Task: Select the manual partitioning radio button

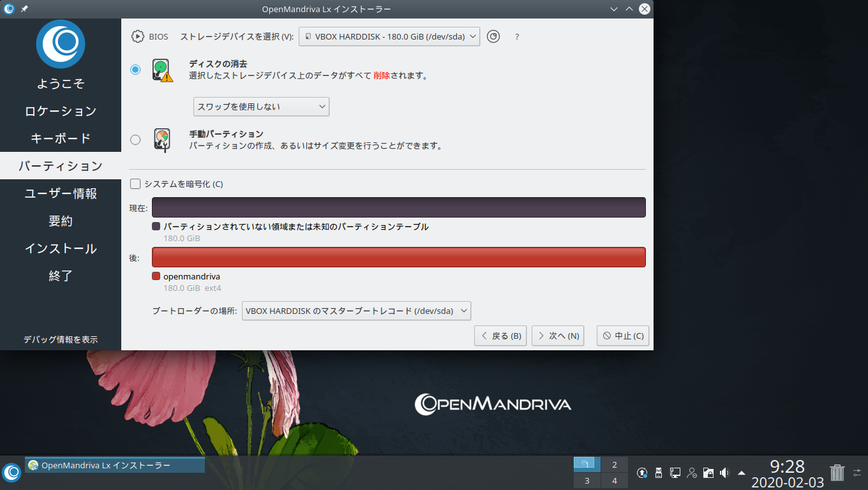Action: pyautogui.click(x=135, y=140)
